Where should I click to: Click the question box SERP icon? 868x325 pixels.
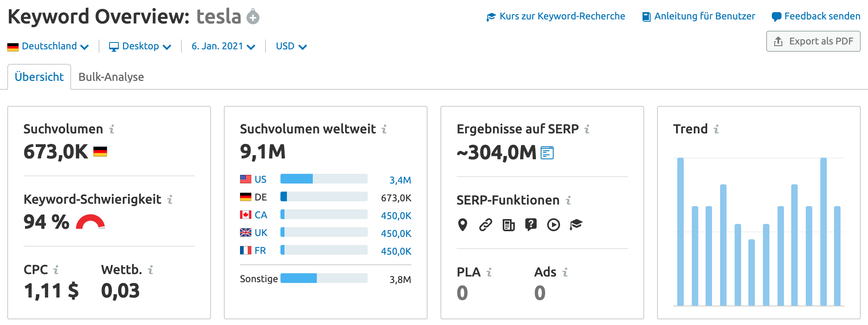pos(531,224)
